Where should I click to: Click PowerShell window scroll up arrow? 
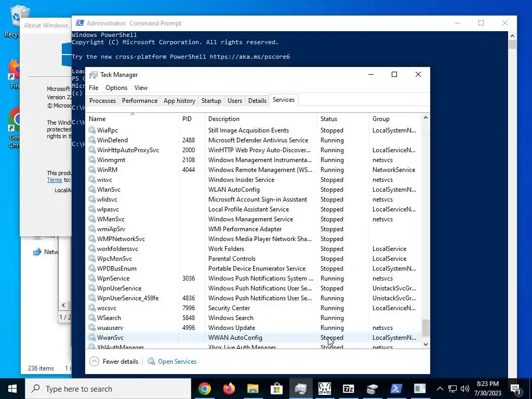[x=512, y=36]
